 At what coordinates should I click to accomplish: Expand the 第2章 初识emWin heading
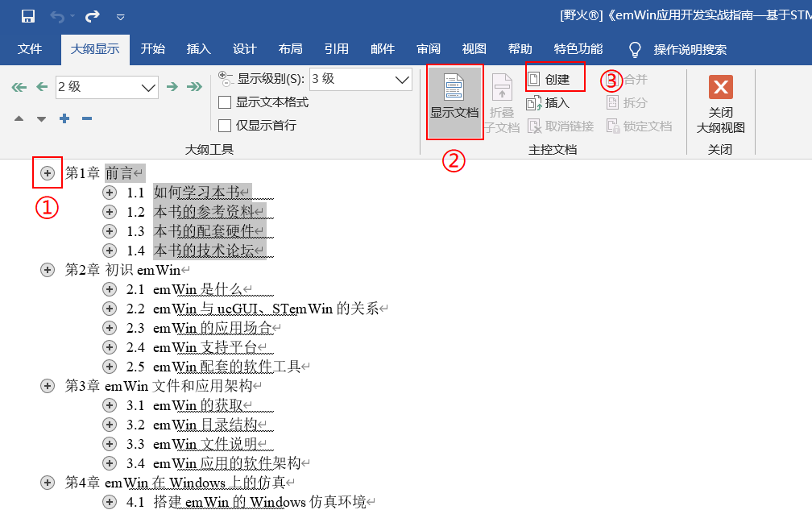(48, 270)
